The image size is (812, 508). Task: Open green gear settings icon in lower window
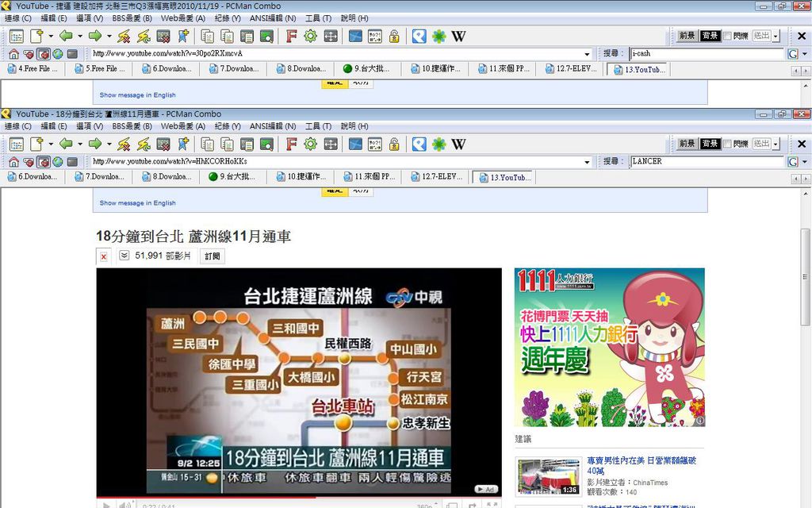311,144
